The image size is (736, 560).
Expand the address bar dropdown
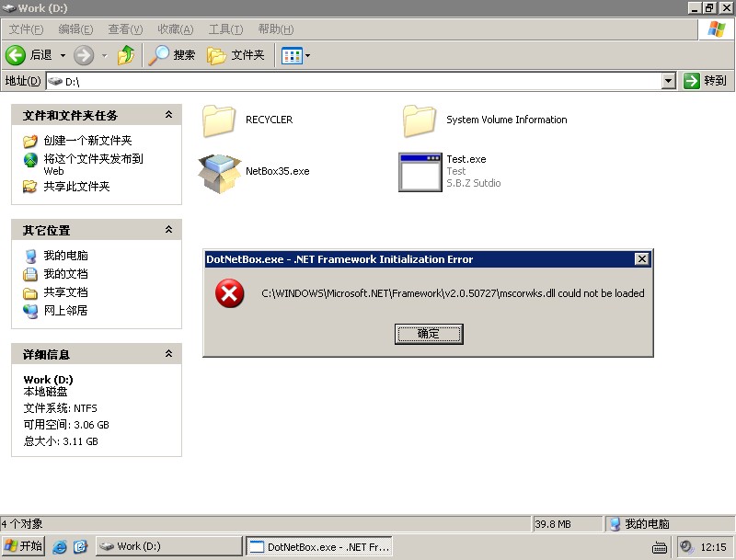click(x=669, y=81)
